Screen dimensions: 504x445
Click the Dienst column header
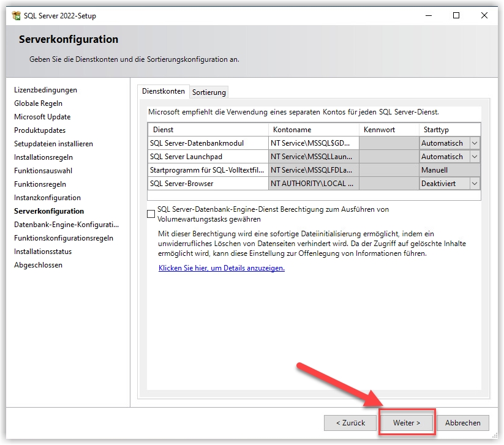[x=208, y=130]
